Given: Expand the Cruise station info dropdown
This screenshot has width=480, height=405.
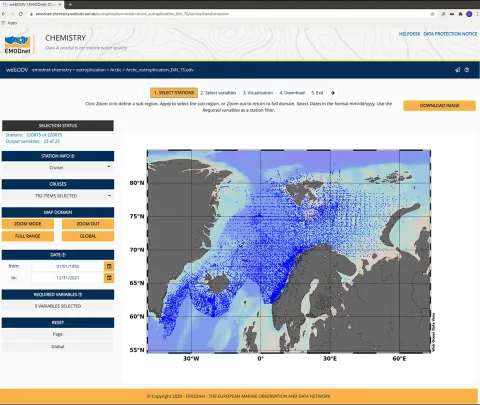Looking at the screenshot, I should [x=58, y=167].
